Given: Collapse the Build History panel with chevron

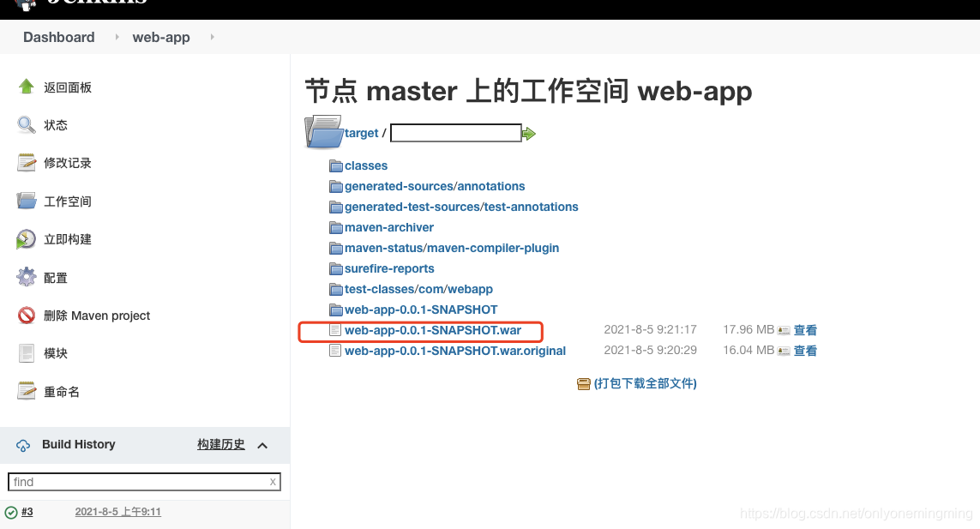Looking at the screenshot, I should pos(262,446).
